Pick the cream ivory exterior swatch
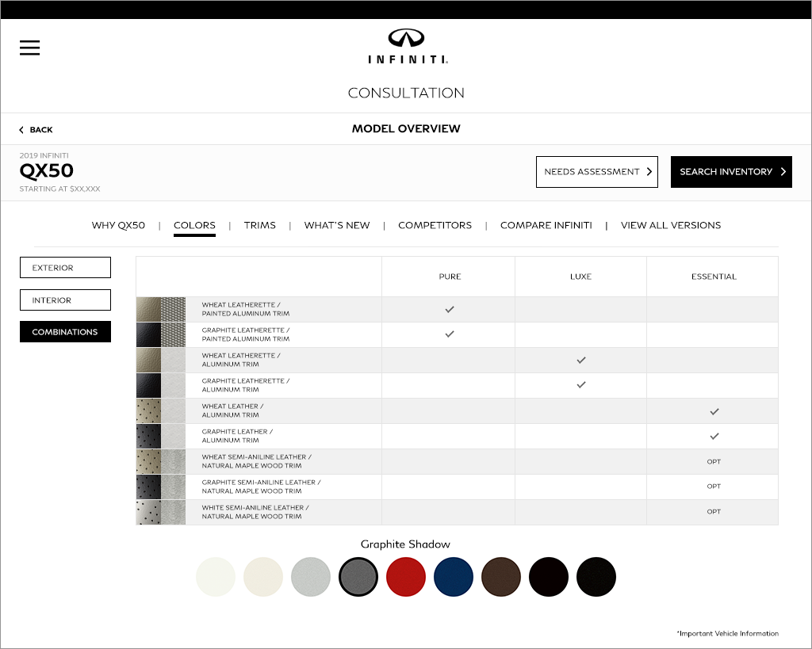Viewport: 812px width, 649px height. 263,577
